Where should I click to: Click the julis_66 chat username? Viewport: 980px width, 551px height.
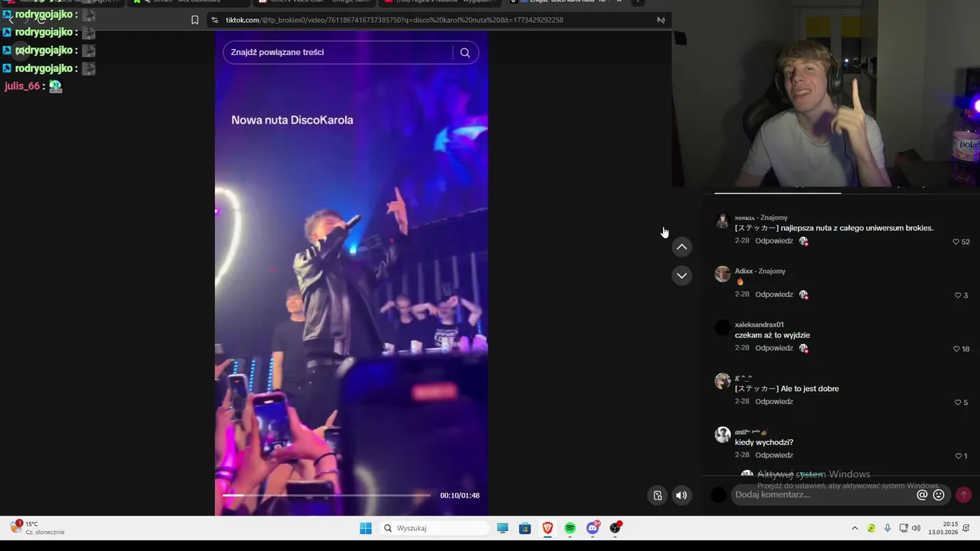(x=21, y=86)
